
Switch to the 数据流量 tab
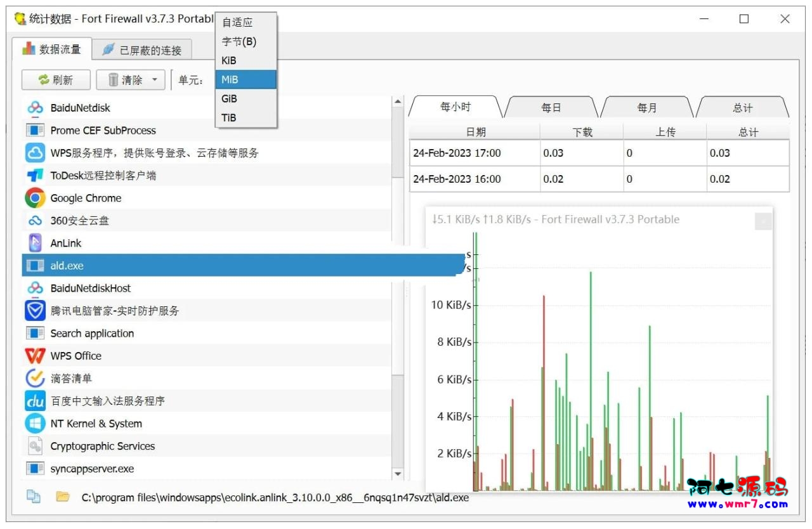coord(52,48)
